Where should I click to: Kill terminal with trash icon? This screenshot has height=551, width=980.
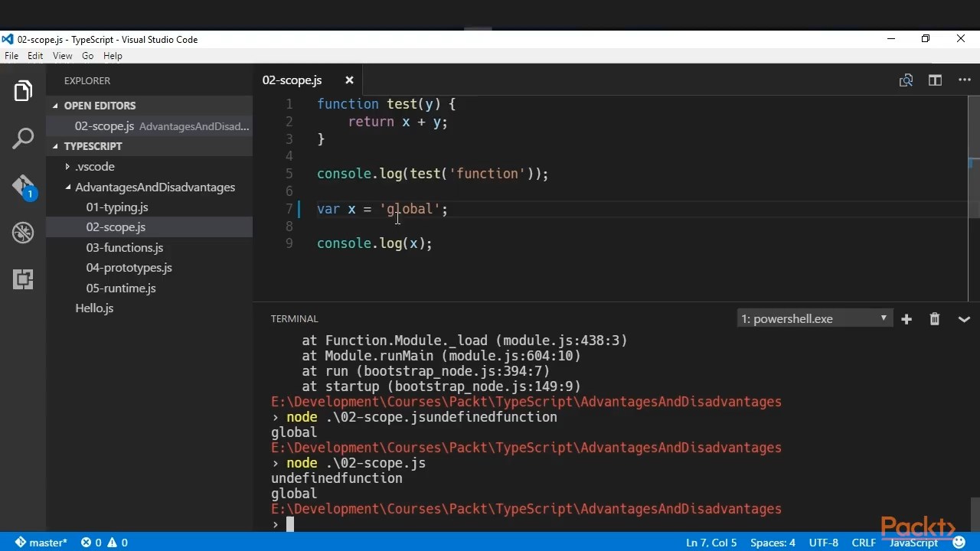(934, 319)
